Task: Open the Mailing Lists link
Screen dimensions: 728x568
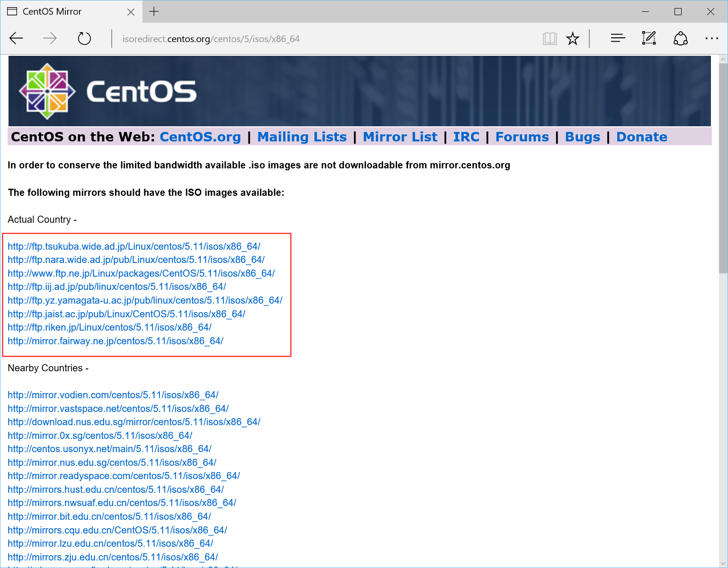Action: [302, 137]
